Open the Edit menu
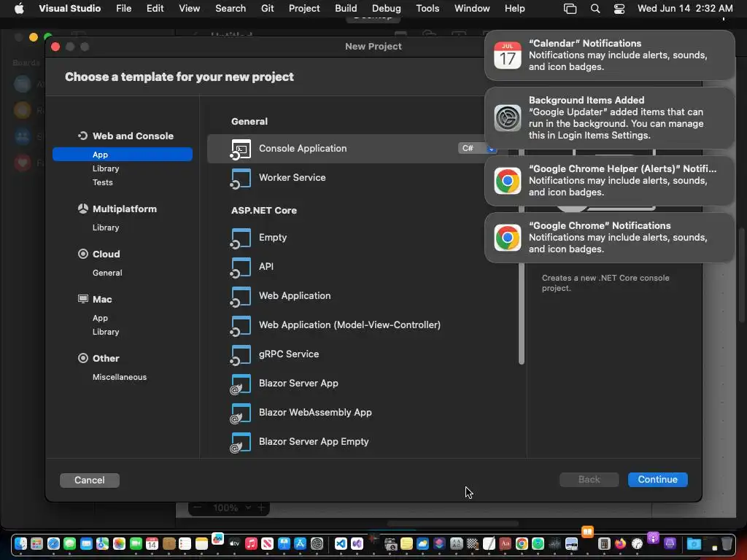 [x=155, y=9]
